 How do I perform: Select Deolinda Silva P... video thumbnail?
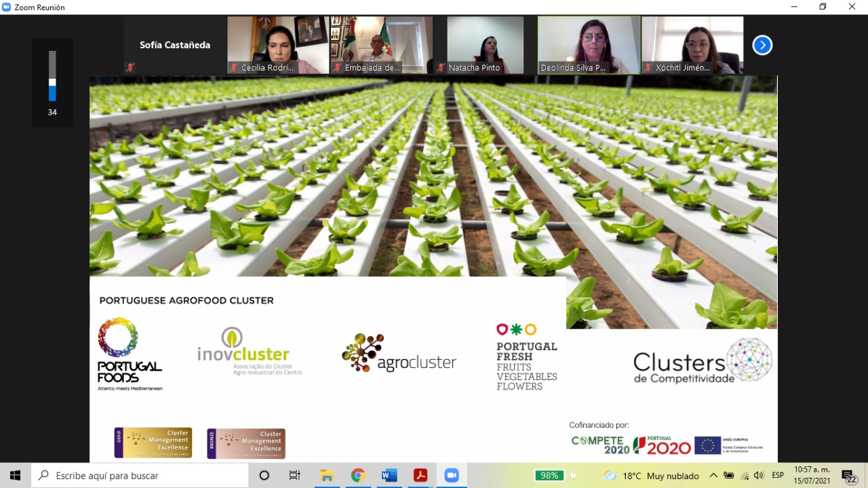[x=589, y=45]
